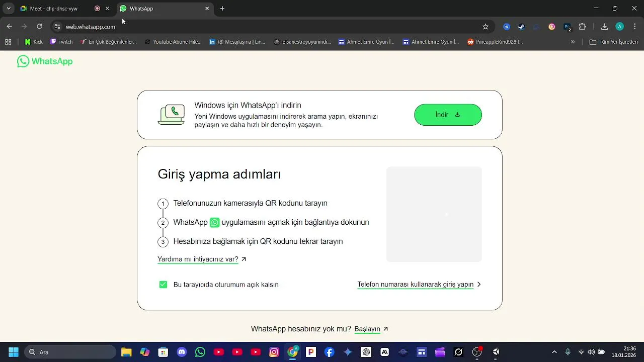Viewport: 644px width, 362px height.
Task: Open Unity from taskbar
Action: point(496,352)
